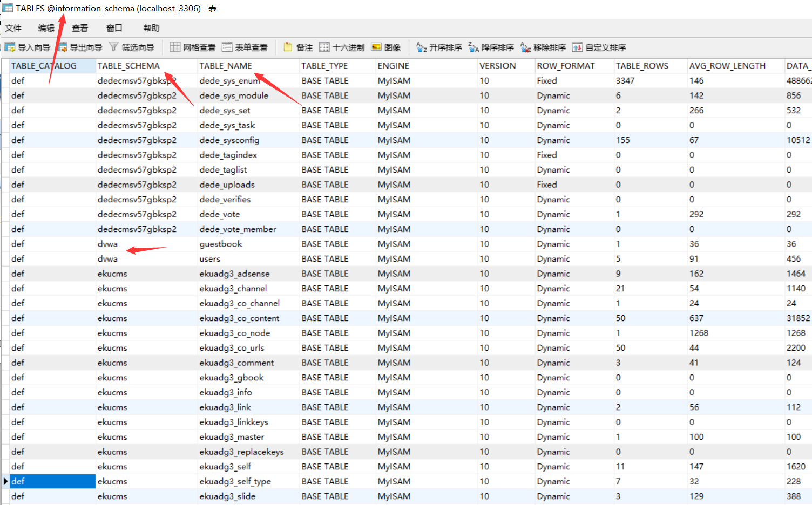Select the ekuadg3_self_type cell
The image size is (812, 505).
click(249, 481)
